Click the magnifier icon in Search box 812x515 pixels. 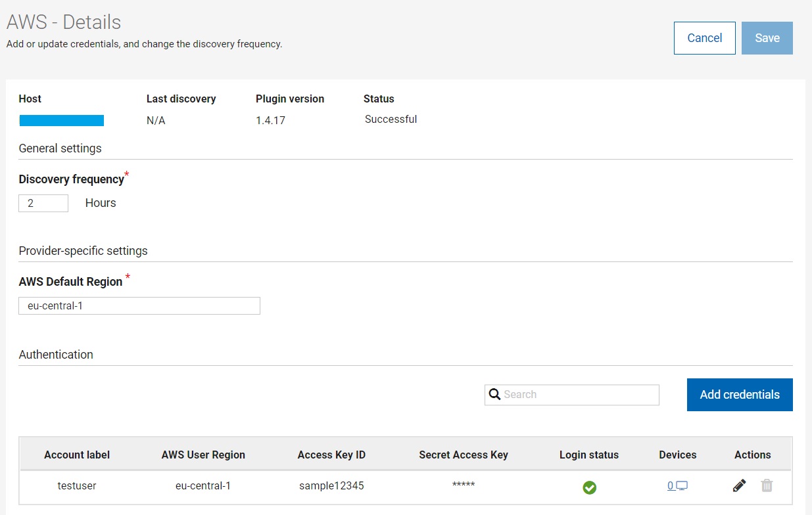[495, 394]
